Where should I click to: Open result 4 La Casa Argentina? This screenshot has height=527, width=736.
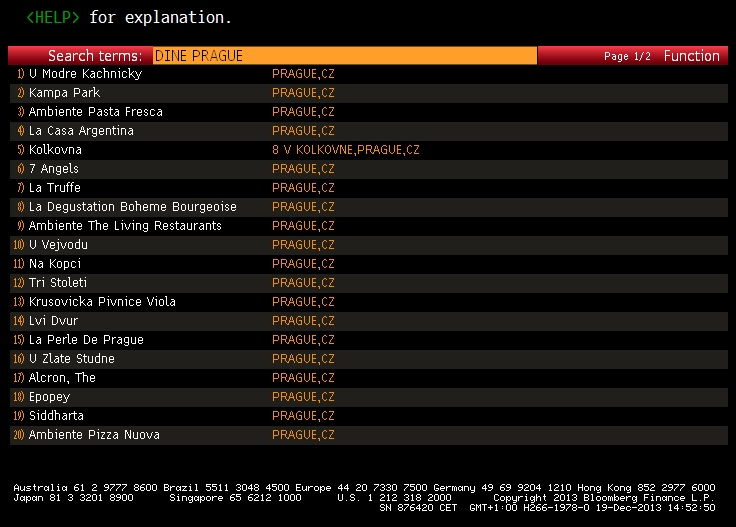point(81,131)
